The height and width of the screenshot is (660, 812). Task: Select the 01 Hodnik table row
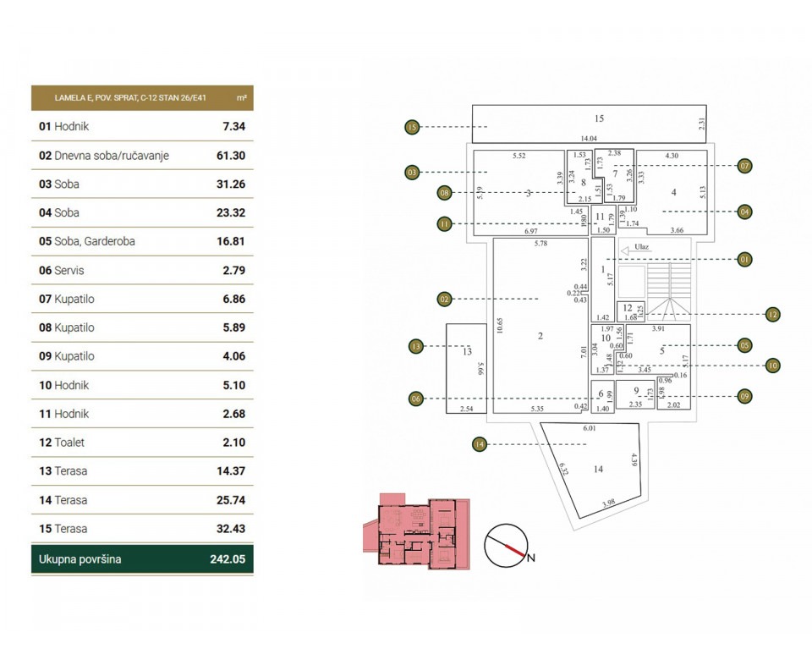click(142, 126)
